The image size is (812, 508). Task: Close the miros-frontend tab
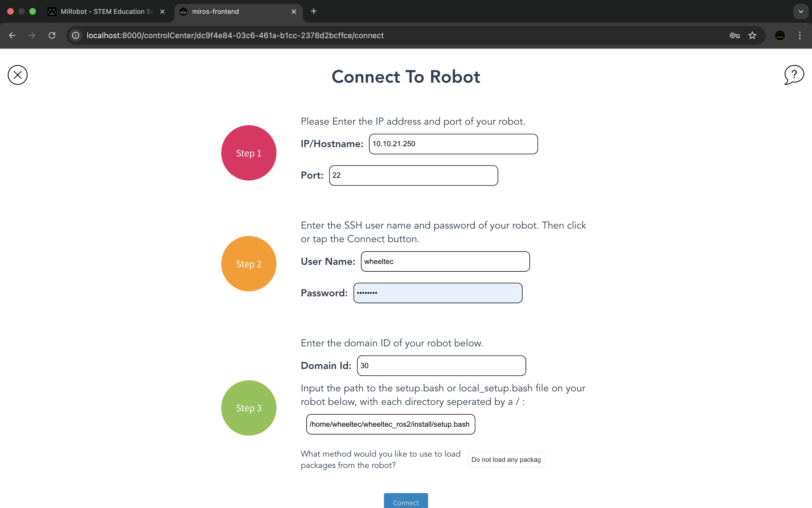click(x=294, y=11)
